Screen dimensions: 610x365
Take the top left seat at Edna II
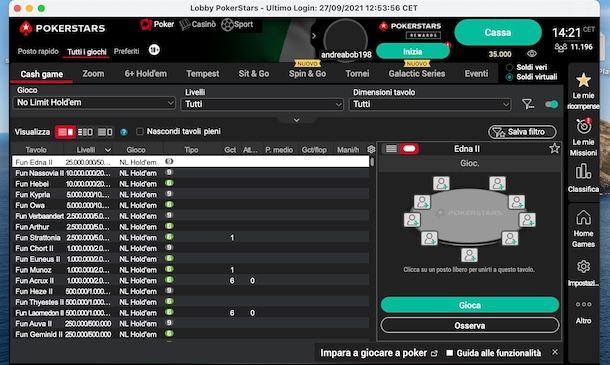(442, 183)
